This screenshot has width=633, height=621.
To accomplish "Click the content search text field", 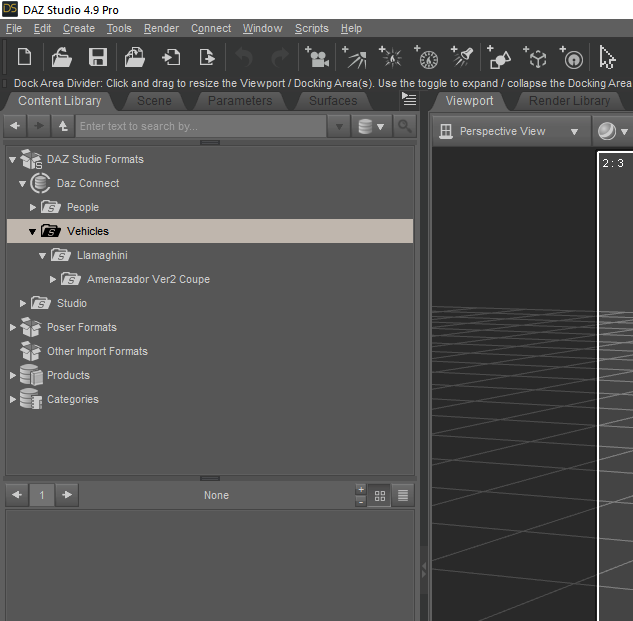I will [200, 126].
